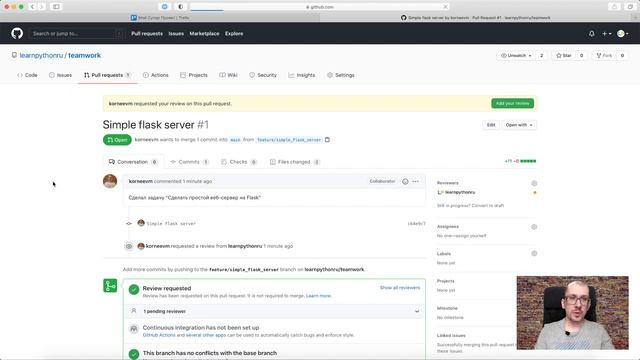Viewport: 640px width, 360px height.
Task: Open Assignees settings gear
Action: (534, 227)
